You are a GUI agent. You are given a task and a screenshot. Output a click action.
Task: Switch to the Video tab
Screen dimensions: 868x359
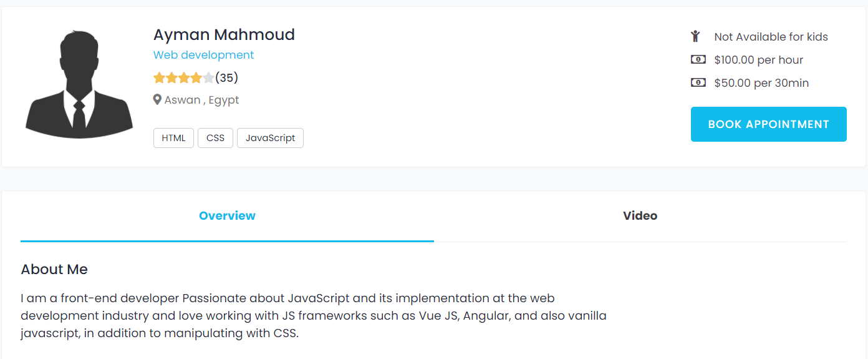[x=640, y=216]
